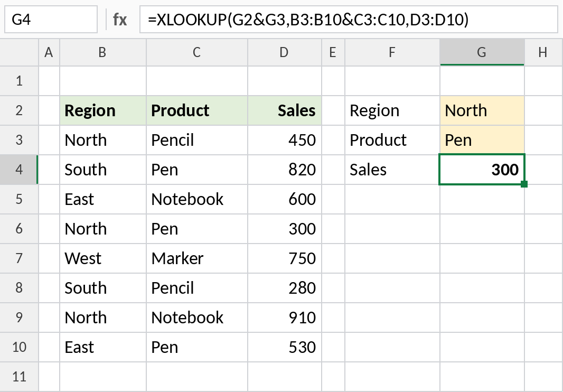Select column H header
This screenshot has height=392, width=563.
click(543, 52)
